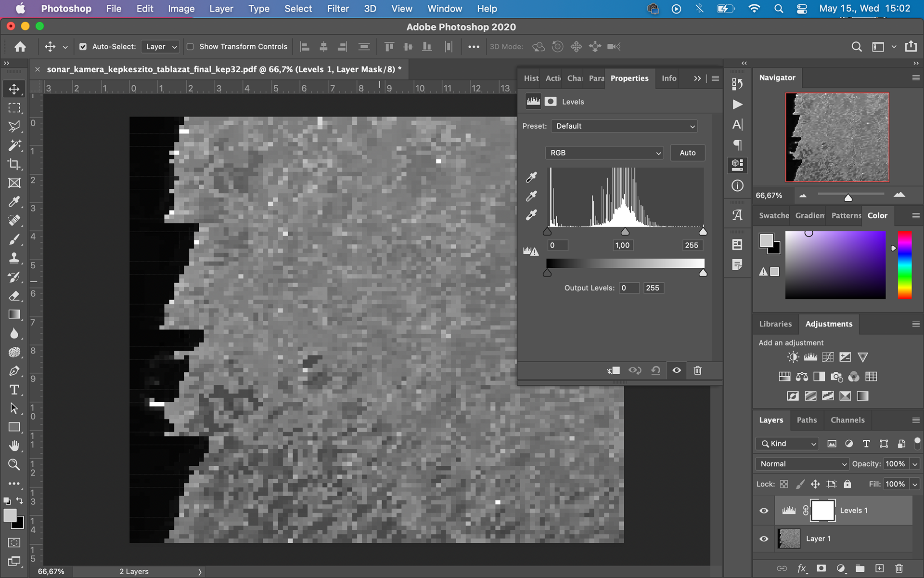Select the Magic Wand tool
The width and height of the screenshot is (924, 578).
[14, 145]
